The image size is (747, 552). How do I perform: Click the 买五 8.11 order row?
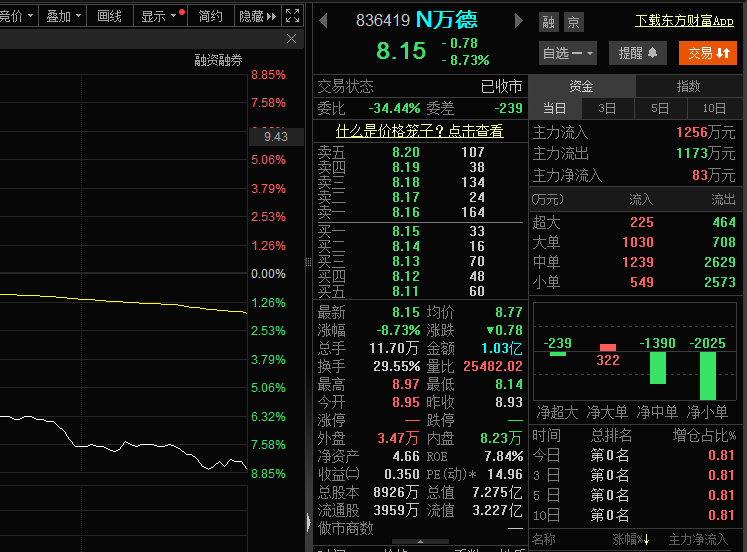click(x=419, y=291)
